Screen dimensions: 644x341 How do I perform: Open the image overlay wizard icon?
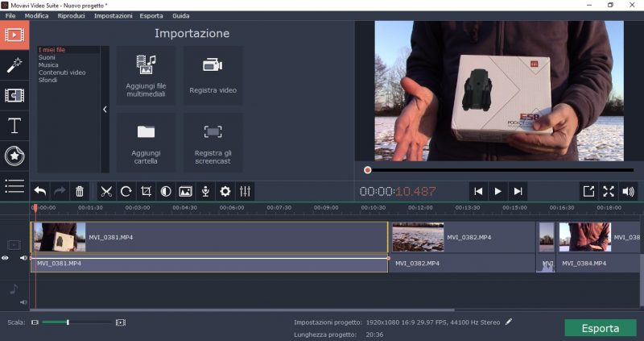185,191
